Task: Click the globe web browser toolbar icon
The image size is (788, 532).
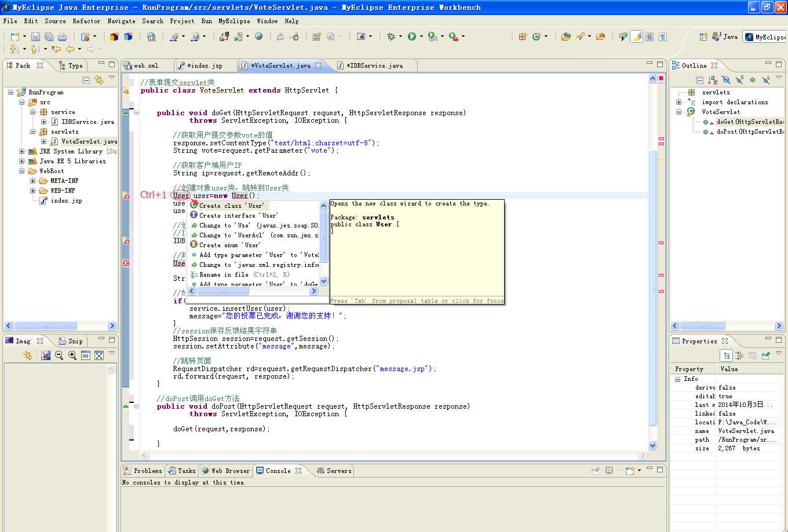Action: (x=259, y=36)
